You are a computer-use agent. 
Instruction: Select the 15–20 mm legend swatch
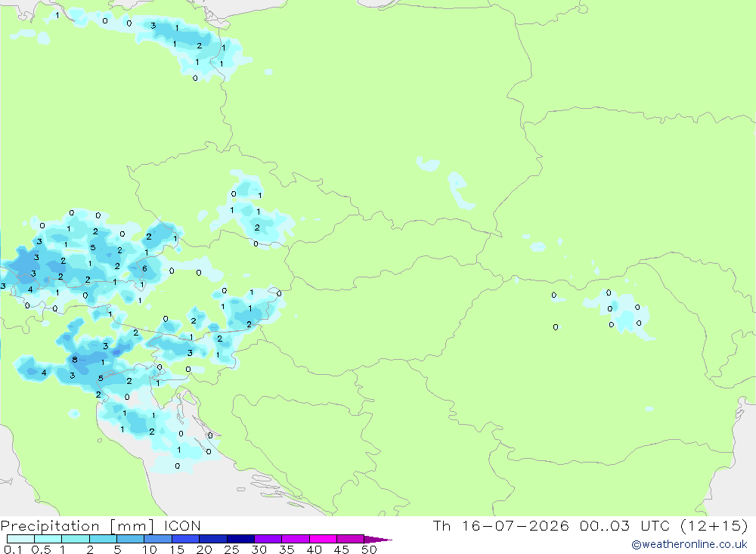(x=186, y=539)
